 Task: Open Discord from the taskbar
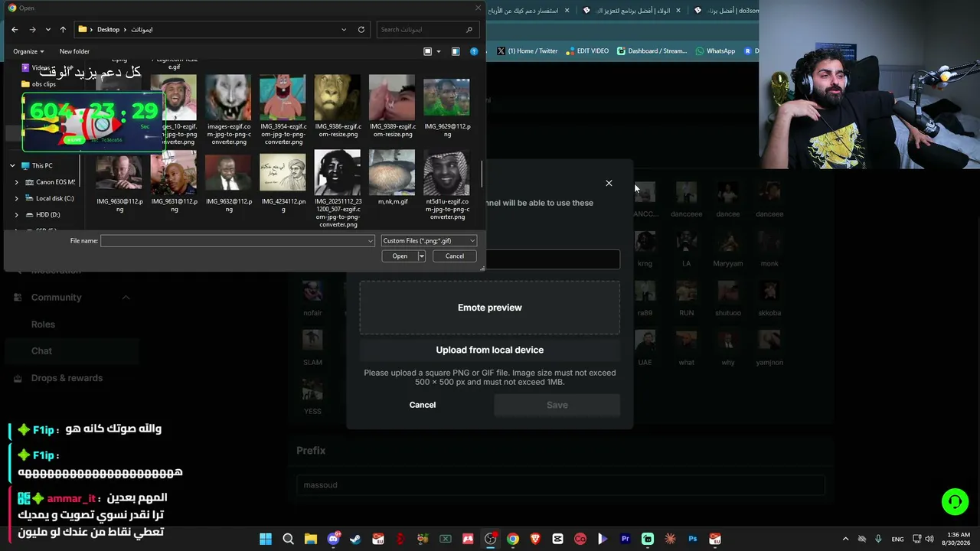pos(333,539)
